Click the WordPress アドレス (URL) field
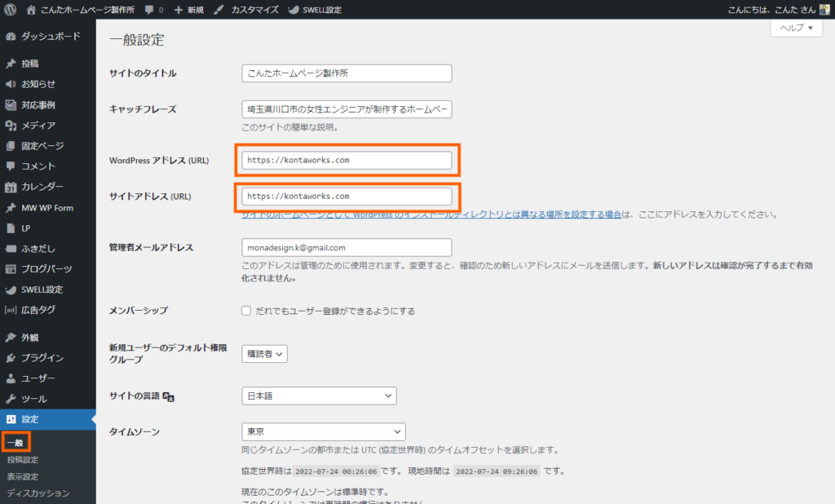835x504 pixels. 347,161
